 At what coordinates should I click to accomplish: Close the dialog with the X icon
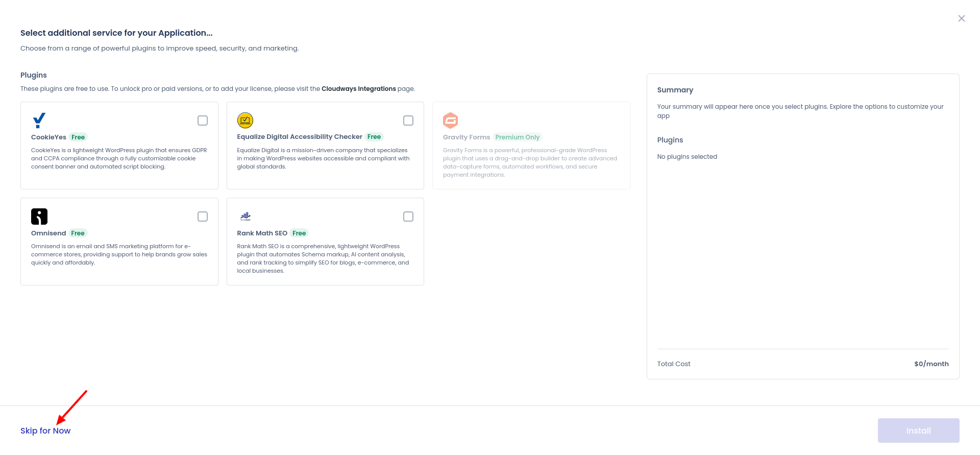click(962, 18)
